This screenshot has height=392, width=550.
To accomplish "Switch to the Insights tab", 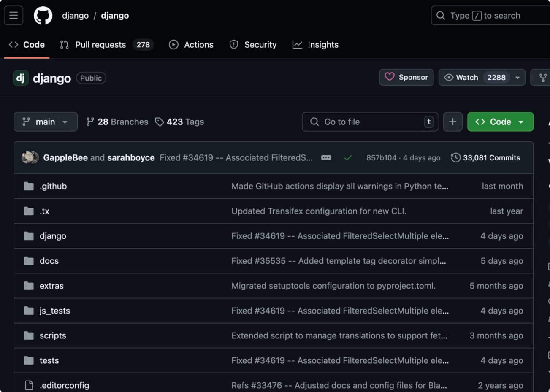I will 315,44.
